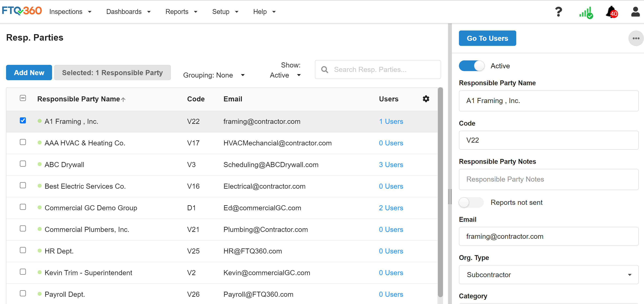Open notifications bell with 40 badge
This screenshot has width=644, height=304.
point(612,12)
